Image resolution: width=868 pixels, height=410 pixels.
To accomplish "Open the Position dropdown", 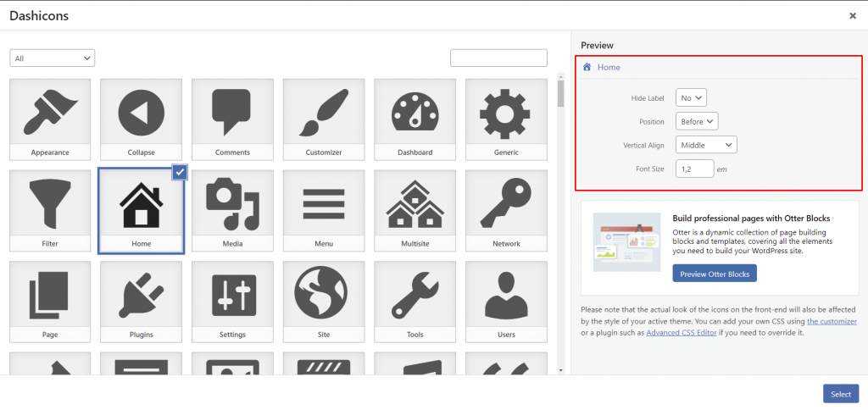I will (x=697, y=121).
